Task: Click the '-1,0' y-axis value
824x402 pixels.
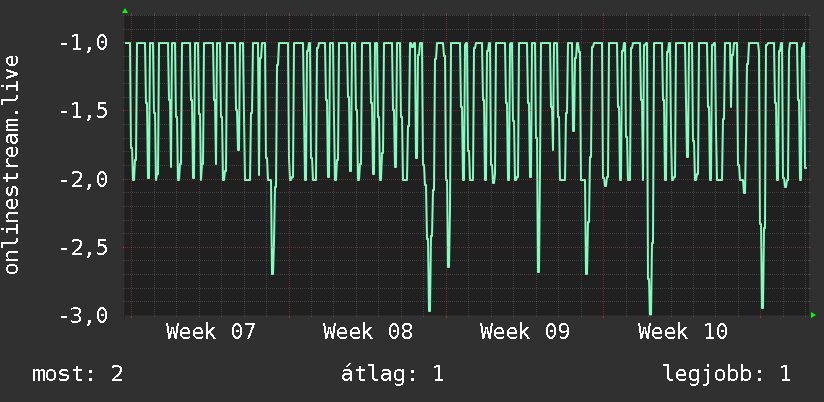Action: (84, 43)
